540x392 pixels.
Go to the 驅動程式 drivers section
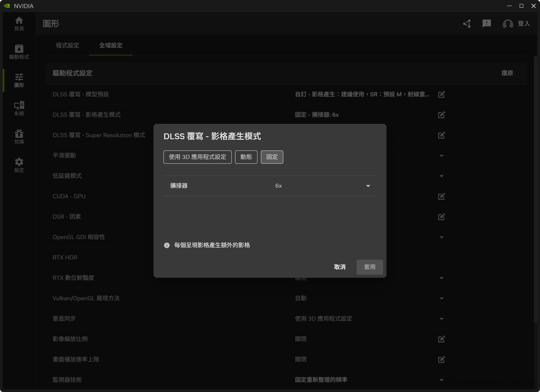click(19, 51)
